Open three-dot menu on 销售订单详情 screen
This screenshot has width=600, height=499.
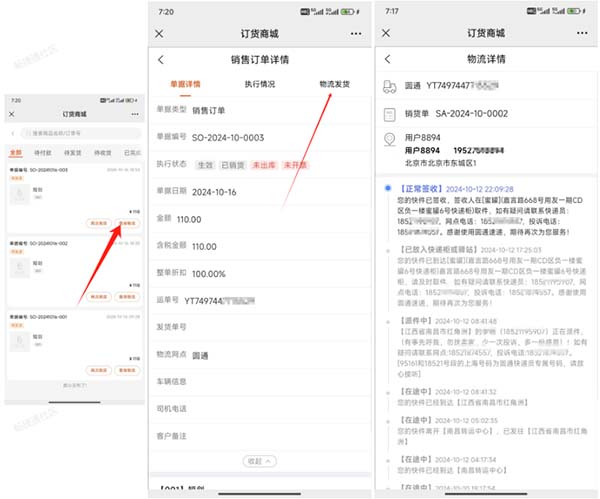click(355, 33)
